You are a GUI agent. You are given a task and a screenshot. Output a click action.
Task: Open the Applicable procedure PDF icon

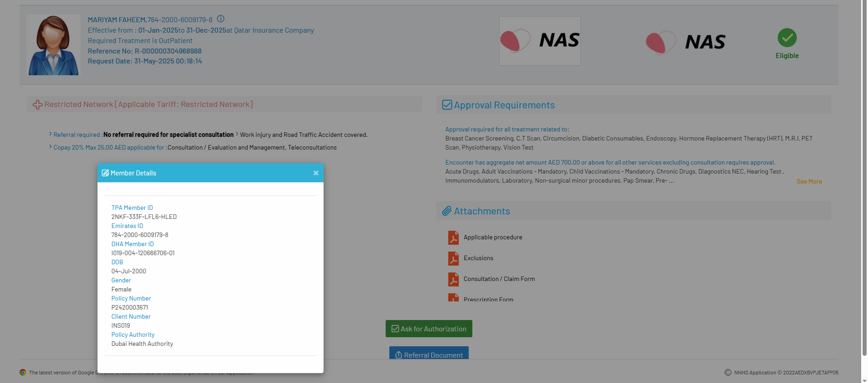(x=453, y=238)
